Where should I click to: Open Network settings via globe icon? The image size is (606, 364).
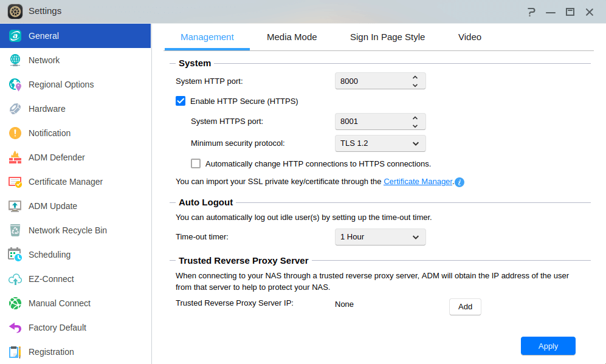(x=15, y=60)
